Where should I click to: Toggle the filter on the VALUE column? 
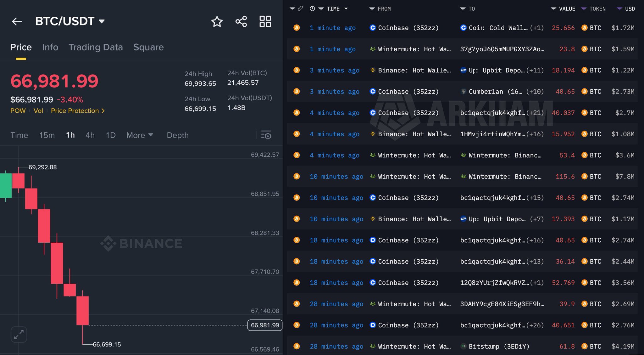pyautogui.click(x=553, y=8)
